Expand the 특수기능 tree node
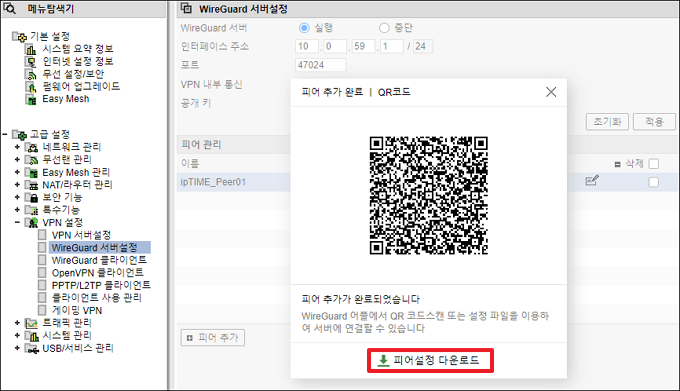The image size is (680, 391). tap(17, 210)
